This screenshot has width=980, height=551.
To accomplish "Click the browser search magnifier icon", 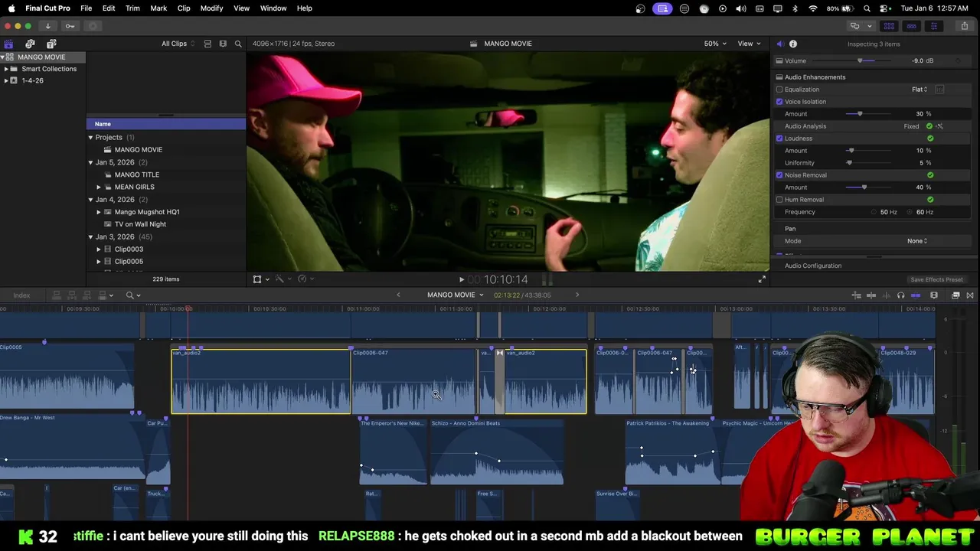I will tap(238, 44).
